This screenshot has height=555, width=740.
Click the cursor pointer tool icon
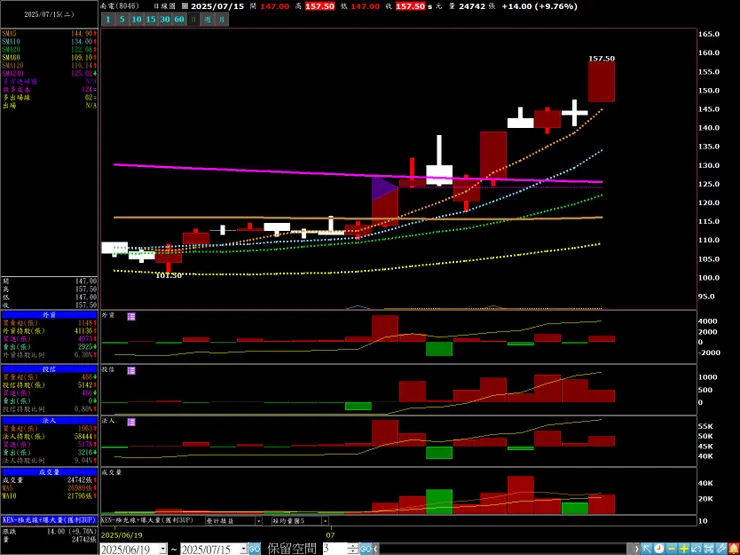[647, 549]
